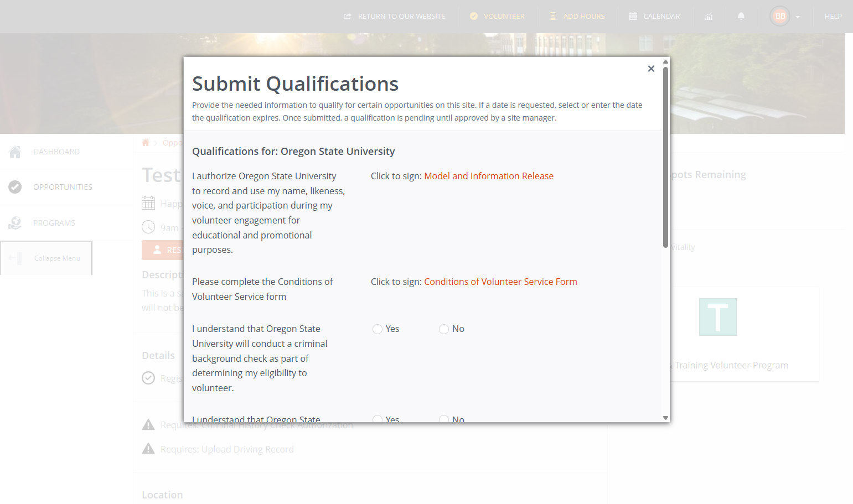Select Yes for criminal background check
This screenshot has width=853, height=504.
(378, 329)
